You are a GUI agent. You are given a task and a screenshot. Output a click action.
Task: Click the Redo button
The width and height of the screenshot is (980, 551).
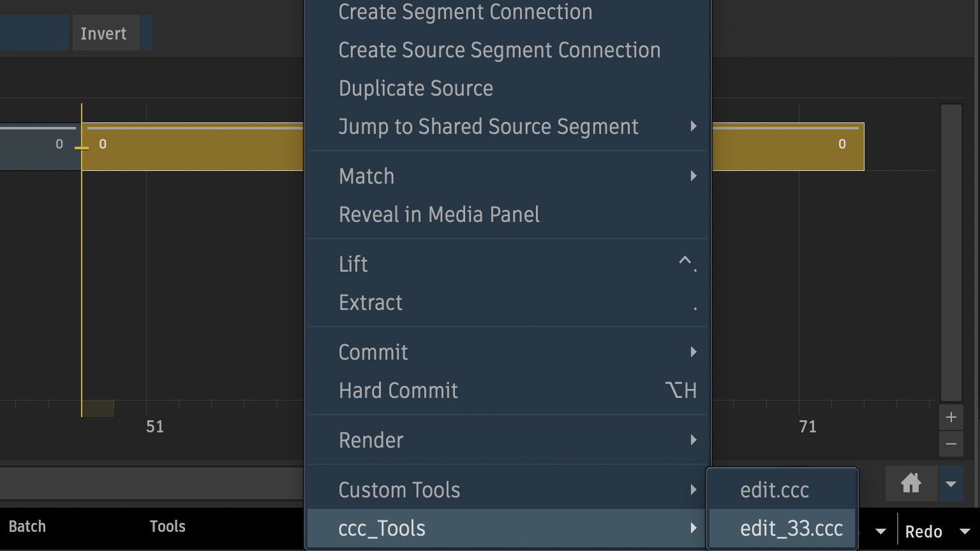click(x=923, y=531)
